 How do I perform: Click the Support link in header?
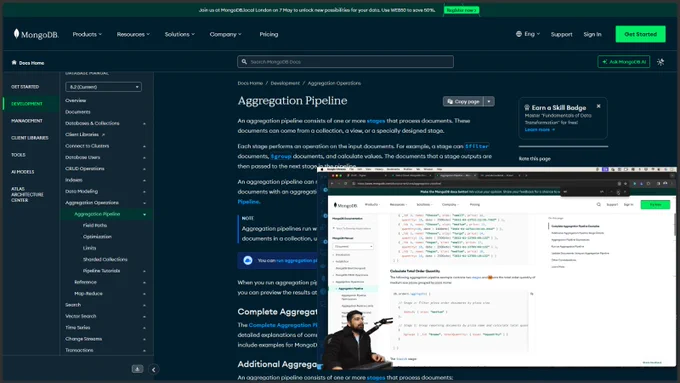point(562,34)
